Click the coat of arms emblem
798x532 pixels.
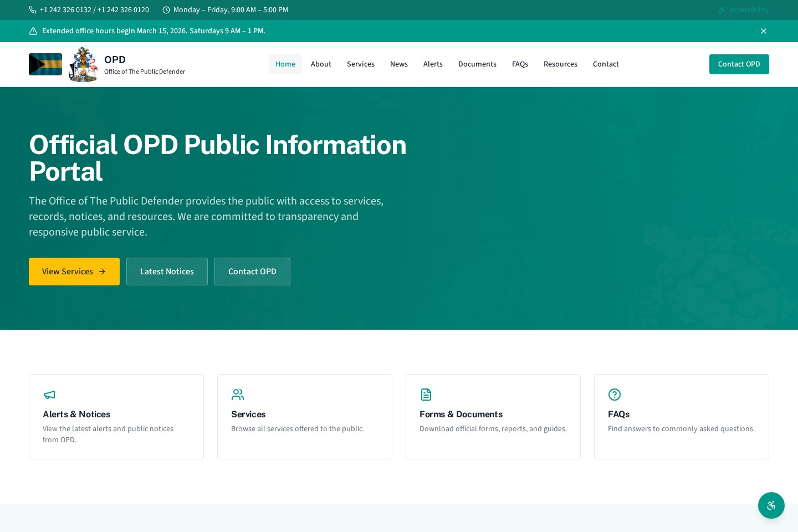click(83, 64)
